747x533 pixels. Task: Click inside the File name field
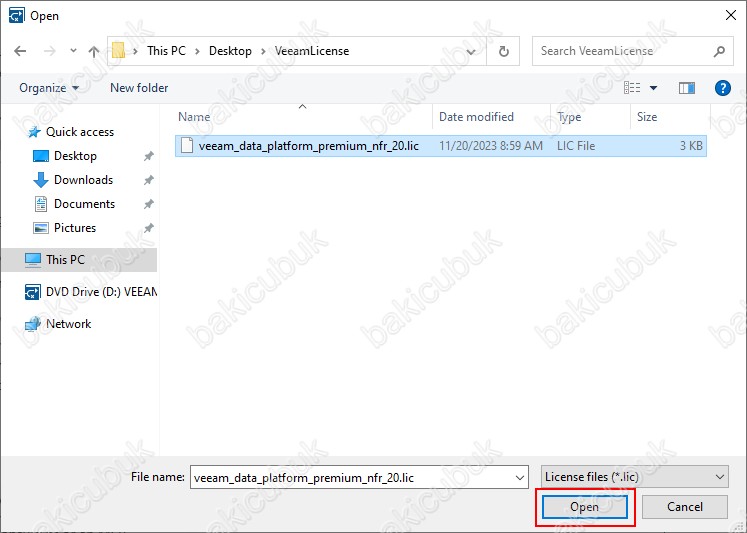(x=352, y=477)
